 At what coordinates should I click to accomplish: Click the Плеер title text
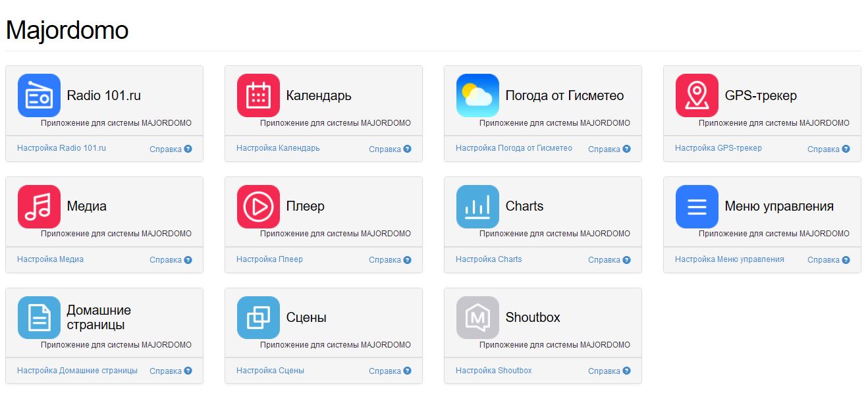pos(306,206)
